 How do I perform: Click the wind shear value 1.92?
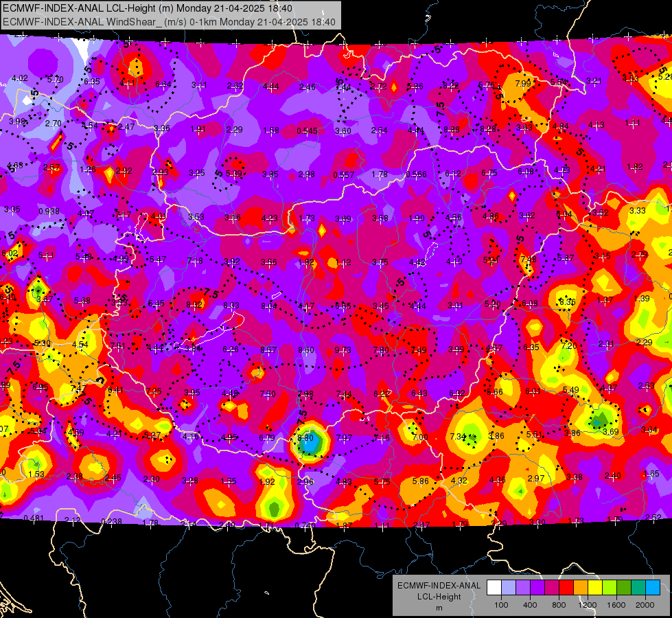(267, 481)
